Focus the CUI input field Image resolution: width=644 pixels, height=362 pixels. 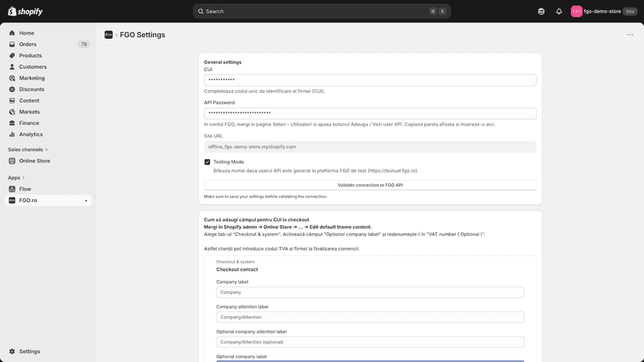(x=370, y=80)
